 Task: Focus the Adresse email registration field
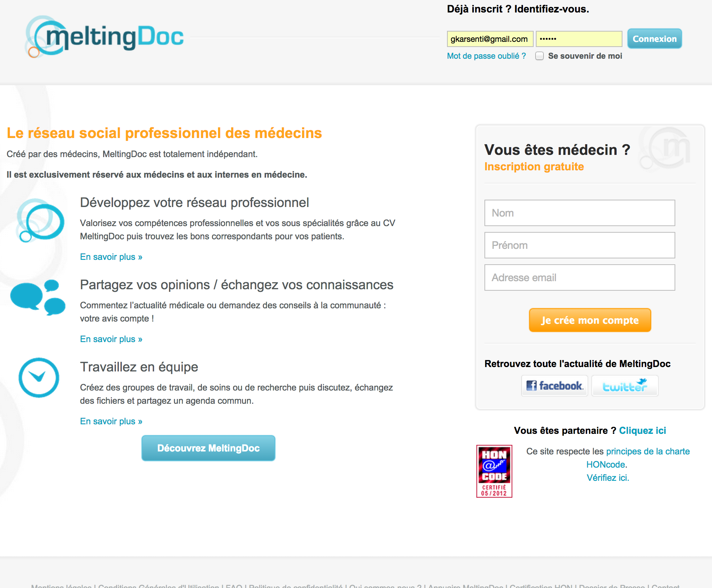(580, 277)
